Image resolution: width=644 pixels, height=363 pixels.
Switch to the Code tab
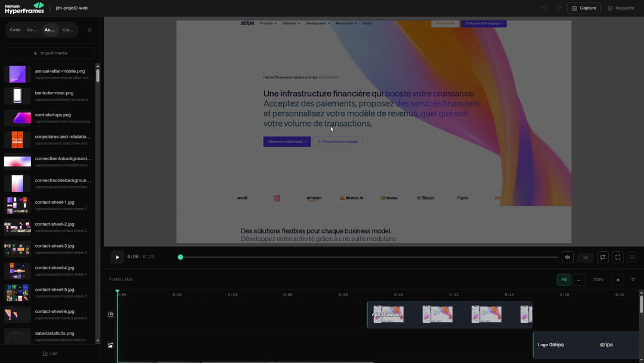[x=15, y=30]
